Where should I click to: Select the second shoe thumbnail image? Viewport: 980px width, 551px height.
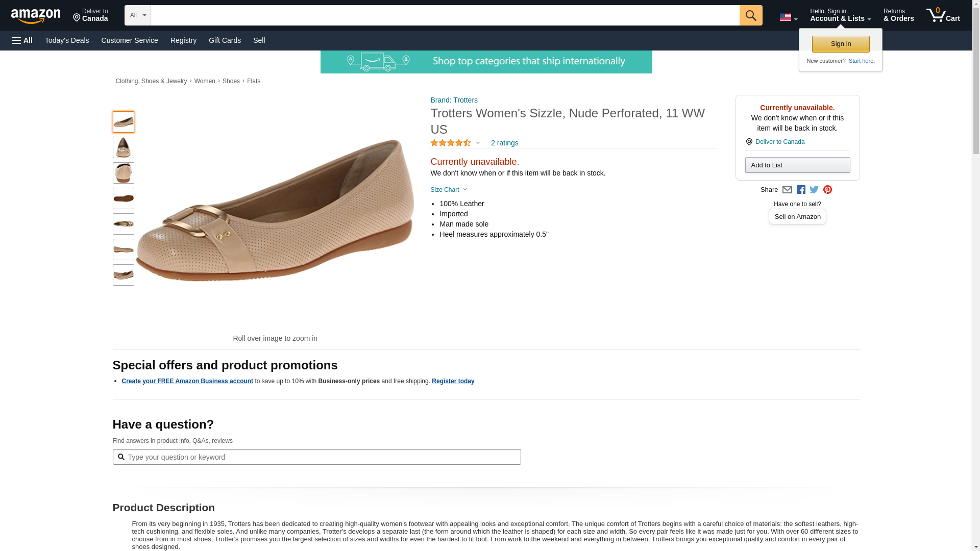(x=123, y=147)
